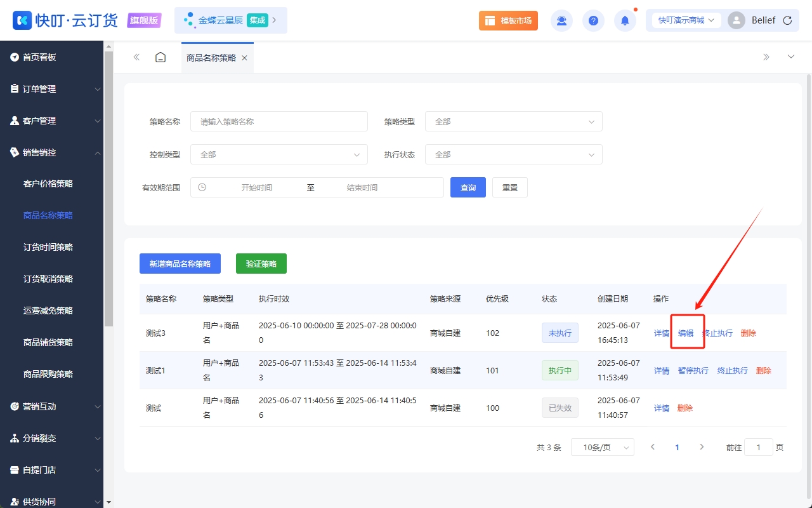Click the 结束时间 date field
Screen dimensions: 812x508
[362, 187]
